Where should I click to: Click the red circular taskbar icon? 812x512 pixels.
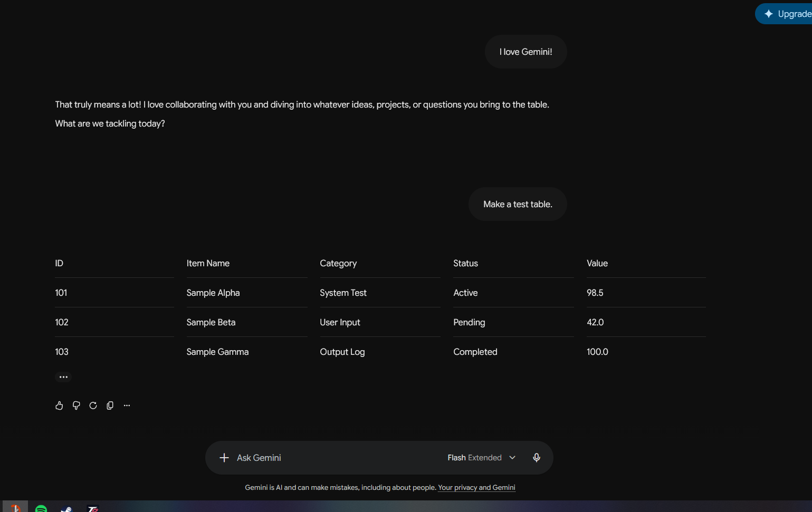click(15, 508)
